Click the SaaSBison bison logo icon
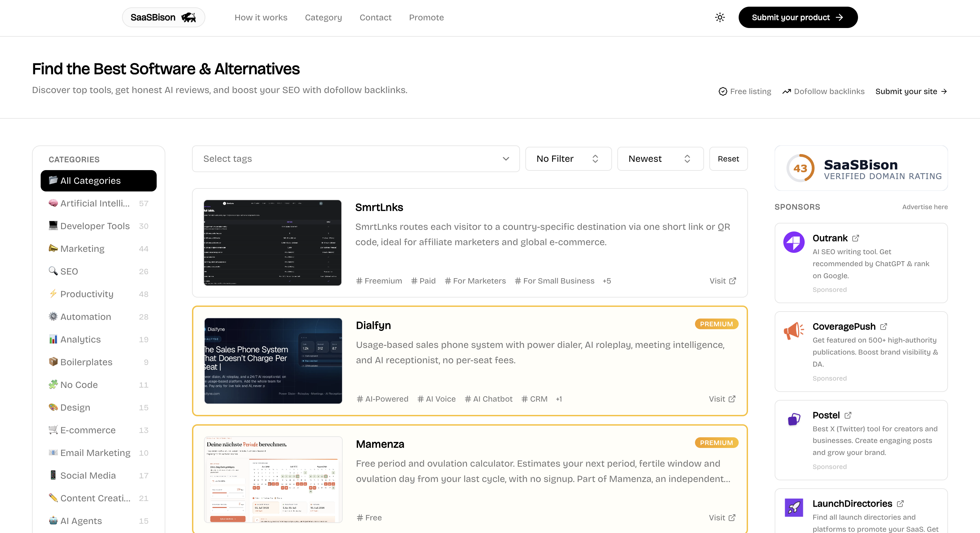This screenshot has width=980, height=533. click(189, 18)
